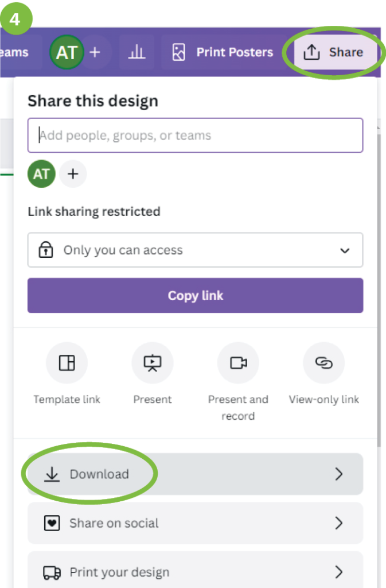The width and height of the screenshot is (386, 588).
Task: Add collaborator with plus below the input field
Action: 73,174
